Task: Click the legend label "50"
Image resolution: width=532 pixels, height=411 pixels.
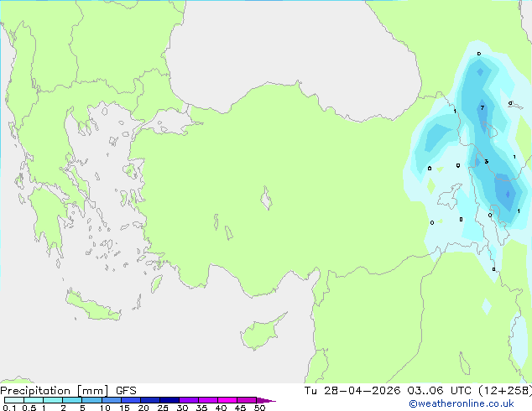Action: click(x=259, y=408)
